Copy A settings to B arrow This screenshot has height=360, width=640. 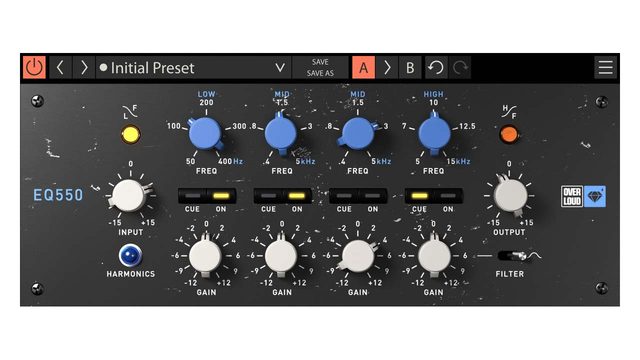click(387, 67)
